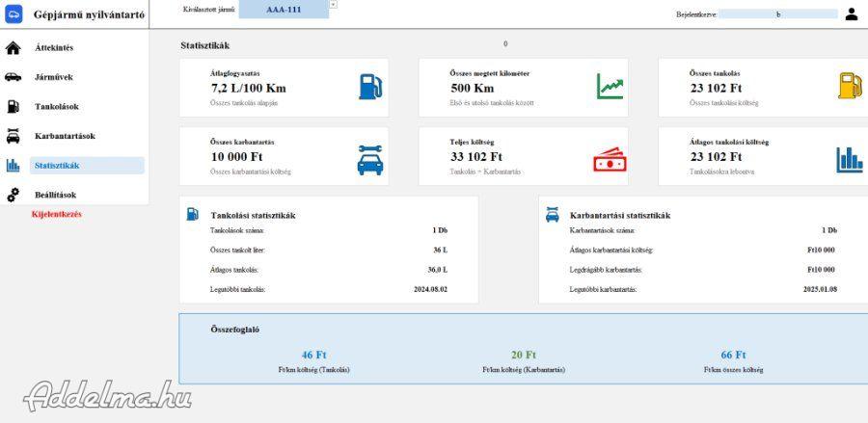Click the red money icon in Teljes költség card
868x423 pixels.
click(610, 160)
